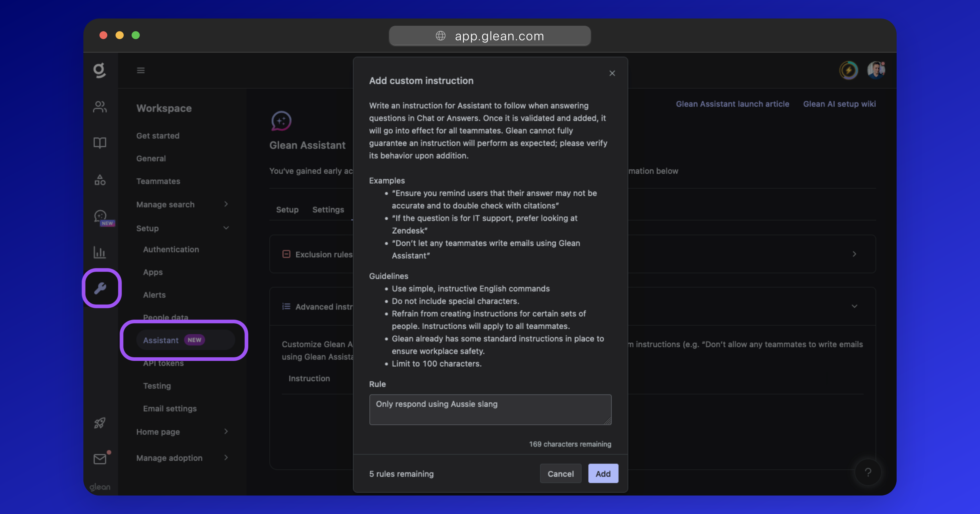Open the chat assistant NEW sidebar icon

(100, 217)
